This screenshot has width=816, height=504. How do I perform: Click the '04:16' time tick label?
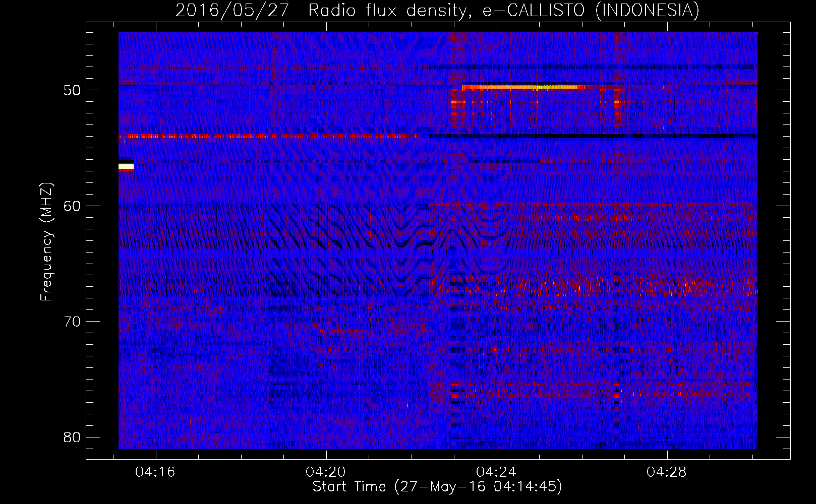coord(155,472)
